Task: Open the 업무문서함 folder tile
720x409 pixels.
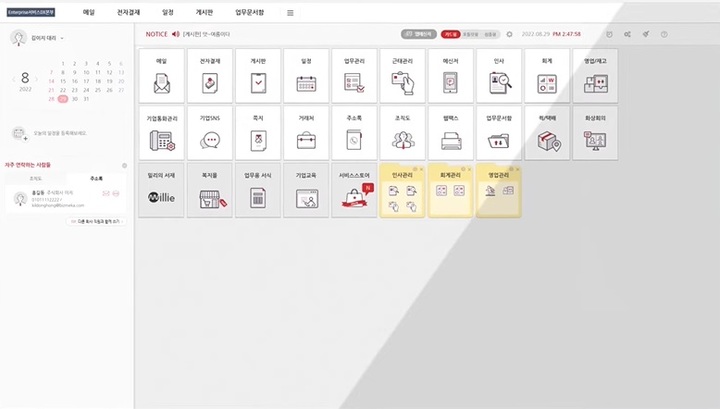Action: 499,133
